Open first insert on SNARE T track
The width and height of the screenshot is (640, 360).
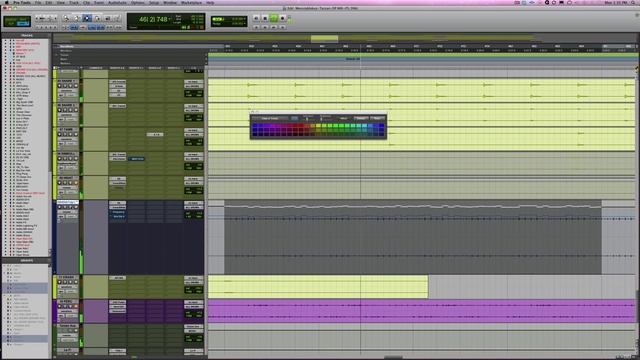(118, 82)
